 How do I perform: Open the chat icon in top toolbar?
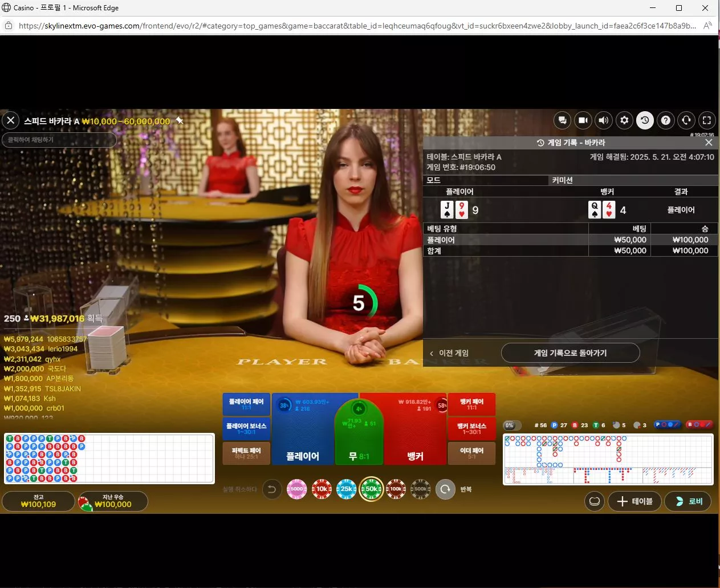point(563,120)
